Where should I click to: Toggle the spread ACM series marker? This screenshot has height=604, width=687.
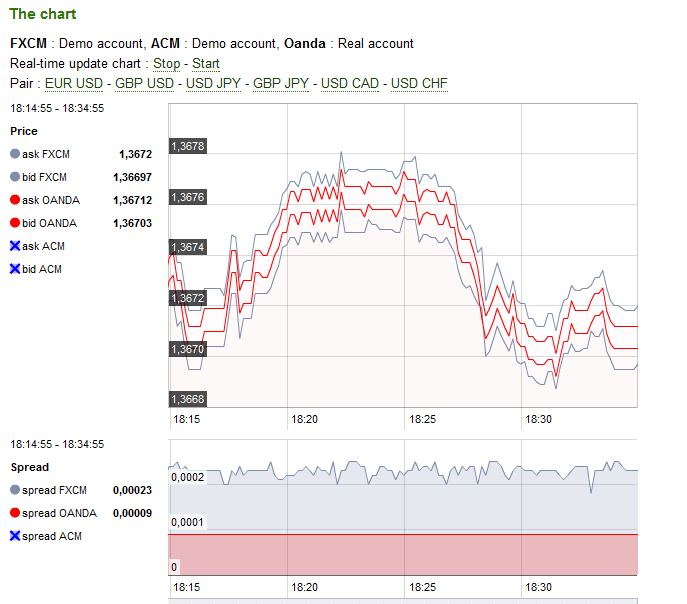[x=15, y=537]
